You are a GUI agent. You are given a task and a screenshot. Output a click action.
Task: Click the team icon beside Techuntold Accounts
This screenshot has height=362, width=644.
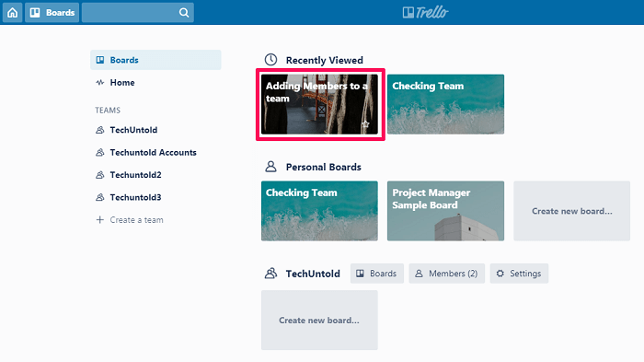[99, 153]
